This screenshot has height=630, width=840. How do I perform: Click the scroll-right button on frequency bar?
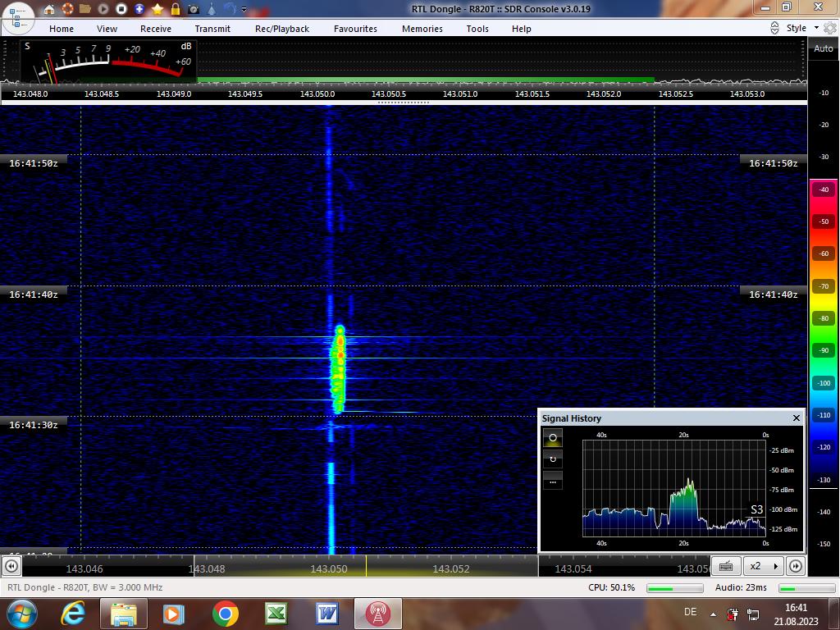tap(796, 566)
